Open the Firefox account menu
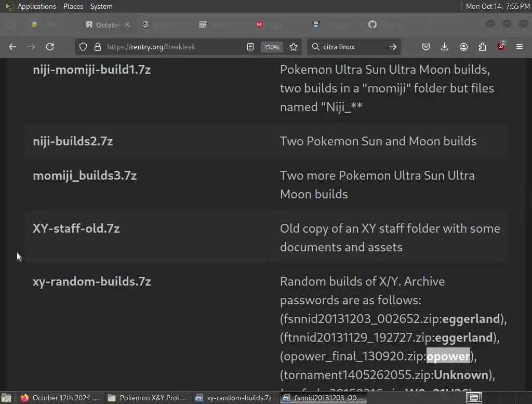The width and height of the screenshot is (532, 404). point(463,47)
